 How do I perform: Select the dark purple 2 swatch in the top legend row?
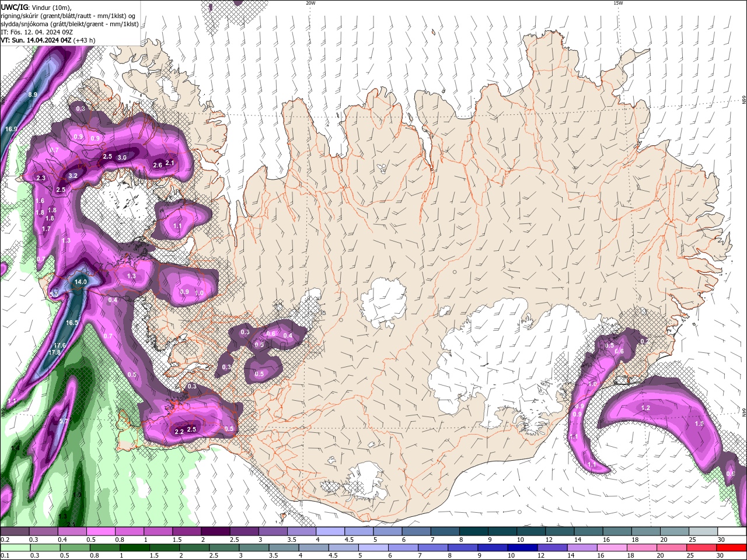pos(215,531)
